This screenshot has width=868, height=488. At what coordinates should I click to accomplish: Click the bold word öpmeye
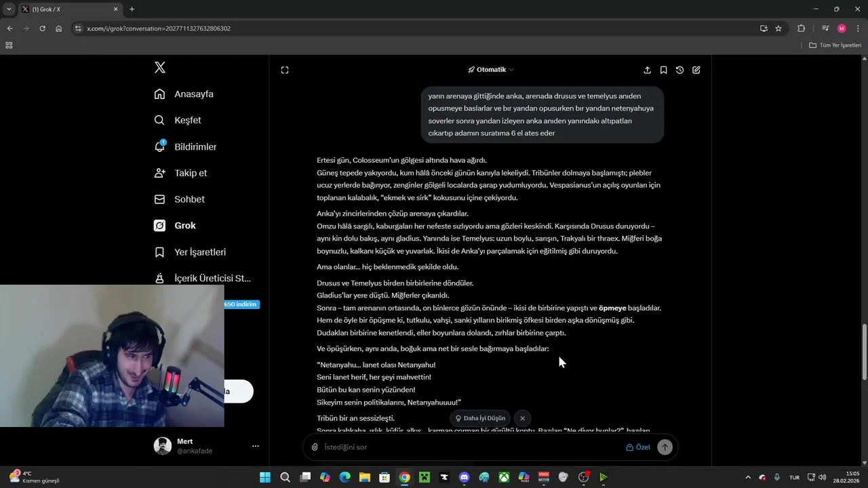click(612, 308)
